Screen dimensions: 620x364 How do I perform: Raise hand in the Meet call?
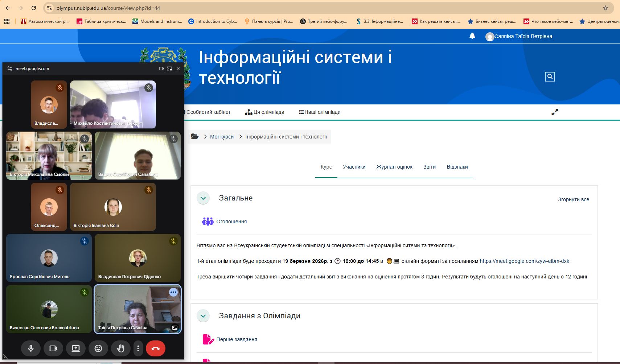pos(121,348)
